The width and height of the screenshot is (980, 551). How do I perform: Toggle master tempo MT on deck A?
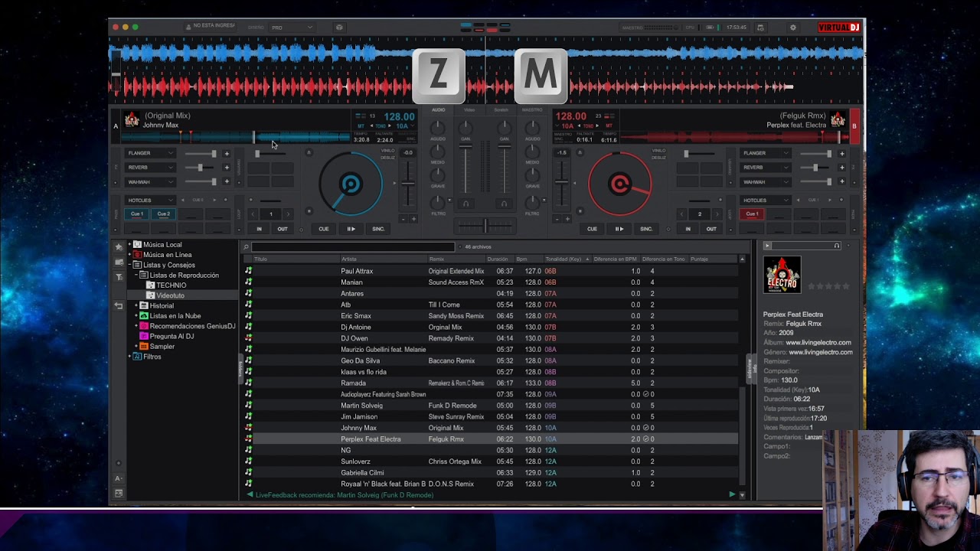point(361,126)
